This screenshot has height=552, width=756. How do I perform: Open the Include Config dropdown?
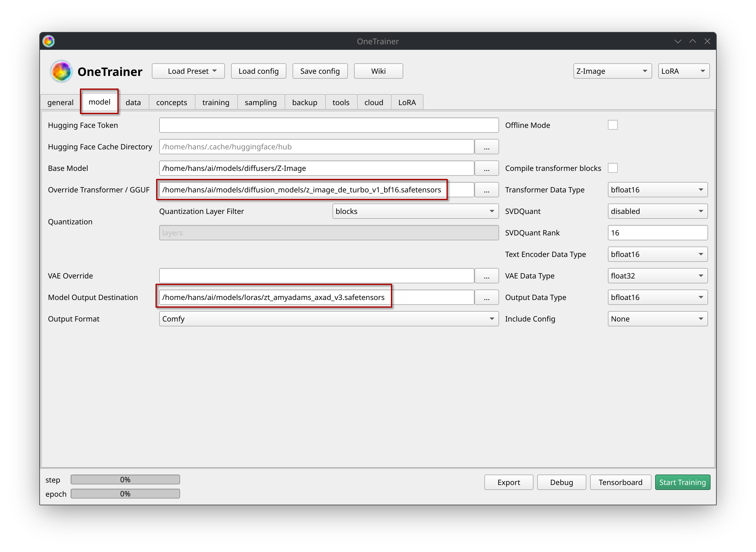[657, 319]
